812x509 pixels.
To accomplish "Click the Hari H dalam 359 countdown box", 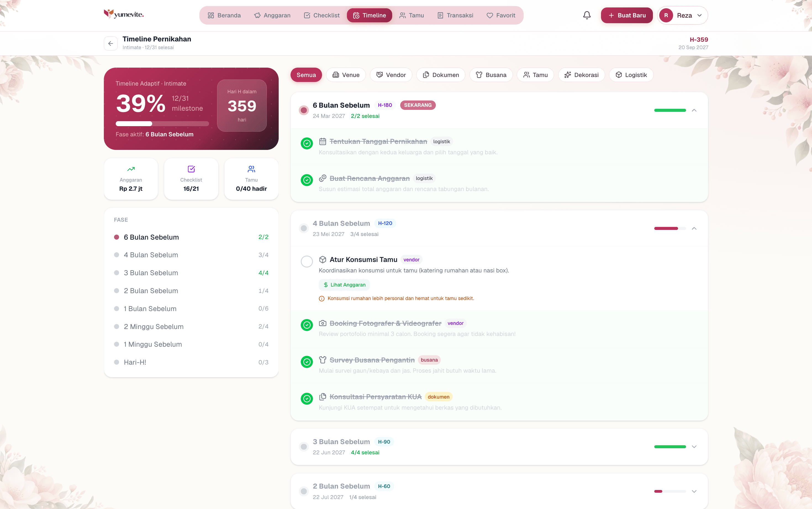I will 242,105.
